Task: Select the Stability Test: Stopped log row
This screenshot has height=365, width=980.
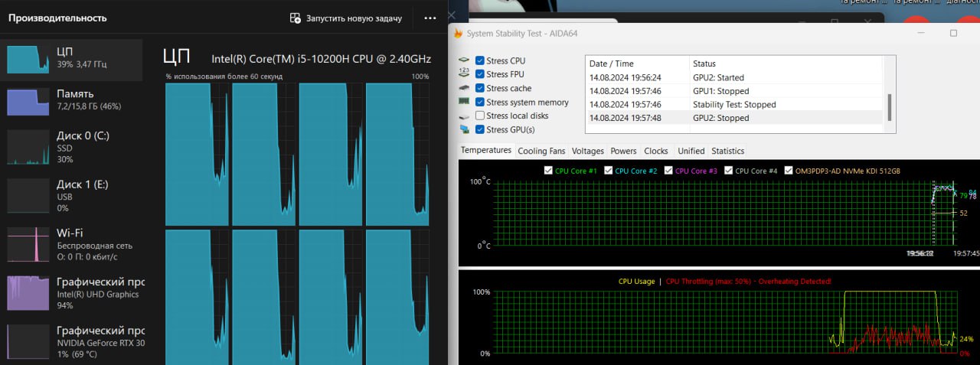Action: [733, 105]
